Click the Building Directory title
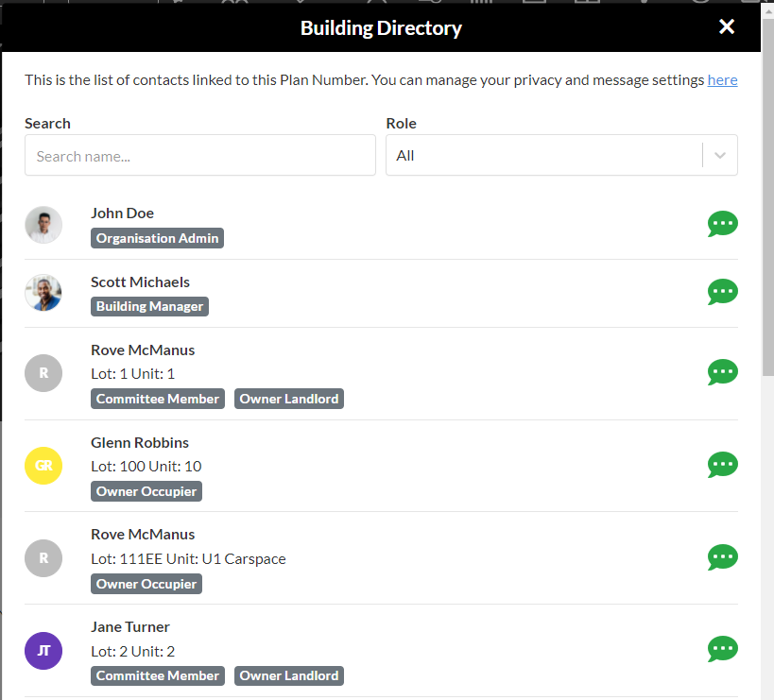Screen dimensions: 774x700 click(x=381, y=28)
